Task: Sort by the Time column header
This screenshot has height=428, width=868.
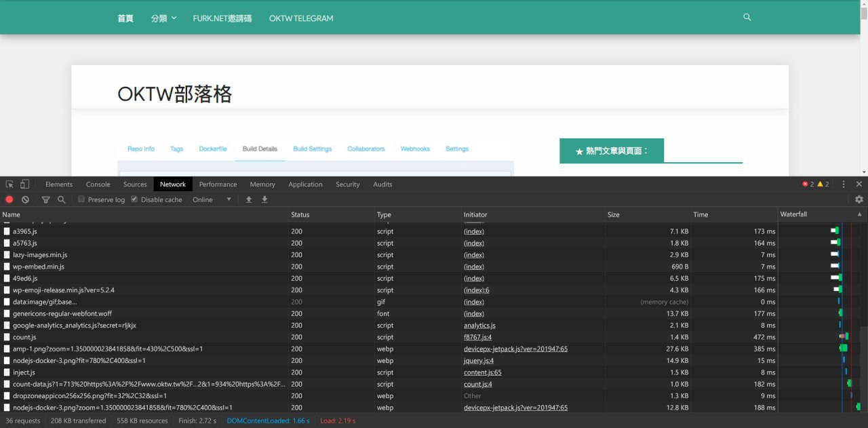Action: tap(734, 214)
